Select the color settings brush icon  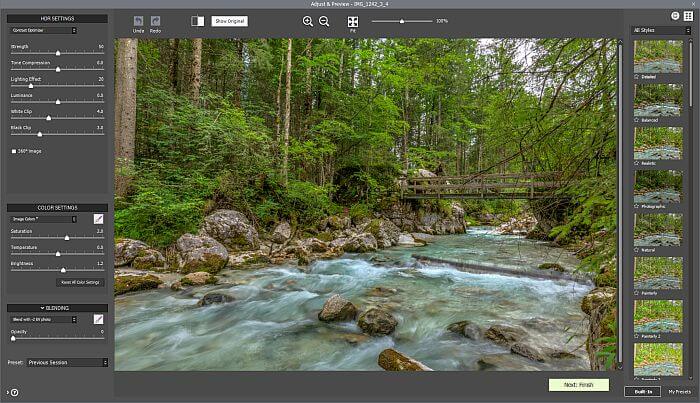click(x=98, y=219)
